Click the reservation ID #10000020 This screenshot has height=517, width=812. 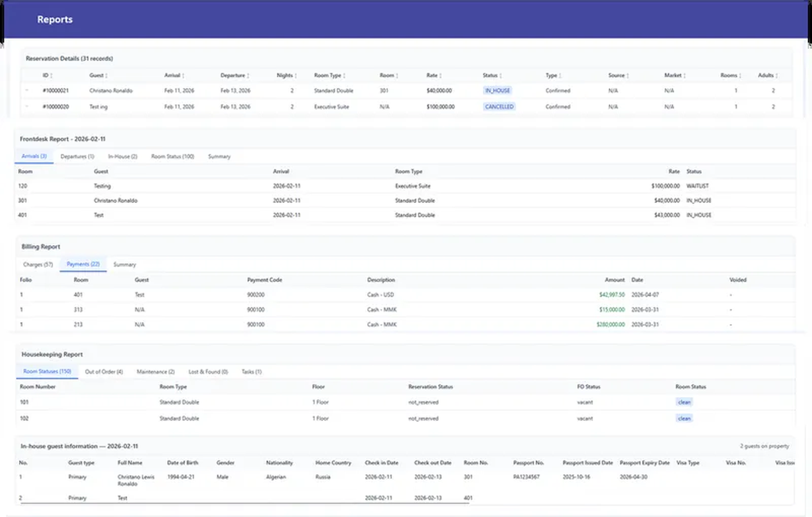[x=56, y=107]
